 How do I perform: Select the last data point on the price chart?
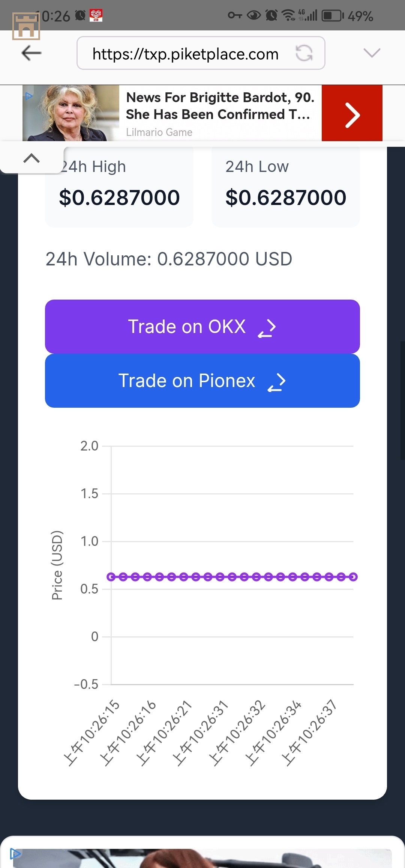[353, 577]
